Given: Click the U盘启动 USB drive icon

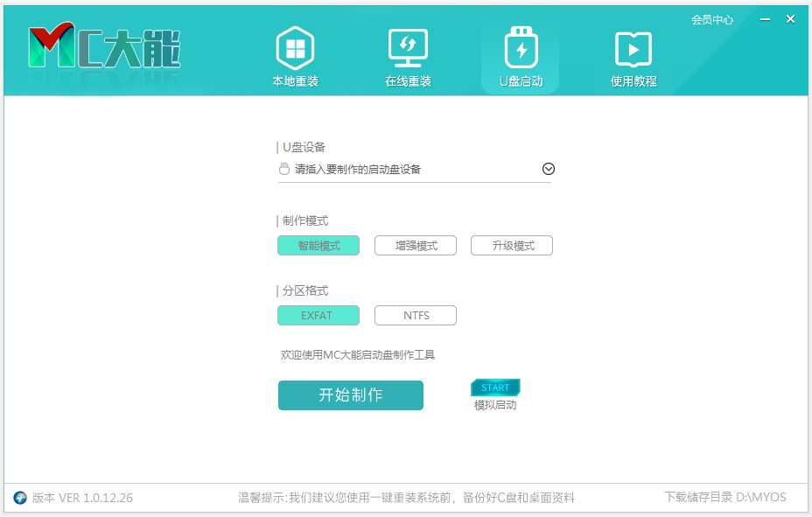Looking at the screenshot, I should (x=521, y=48).
